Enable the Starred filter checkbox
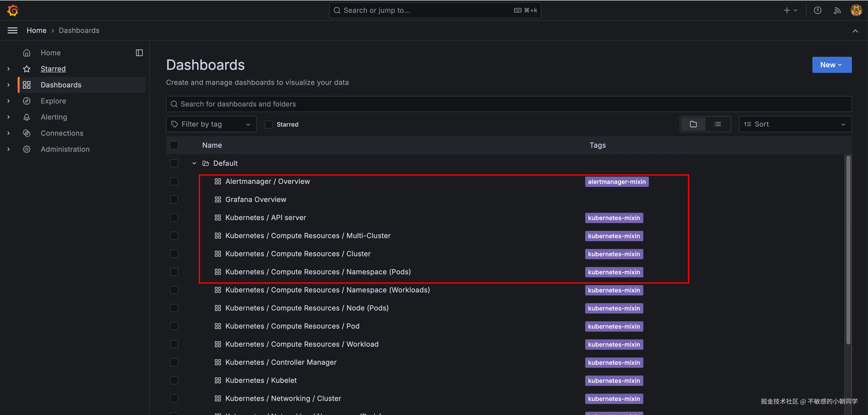Screen dimensions: 868x415 pyautogui.click(x=268, y=125)
